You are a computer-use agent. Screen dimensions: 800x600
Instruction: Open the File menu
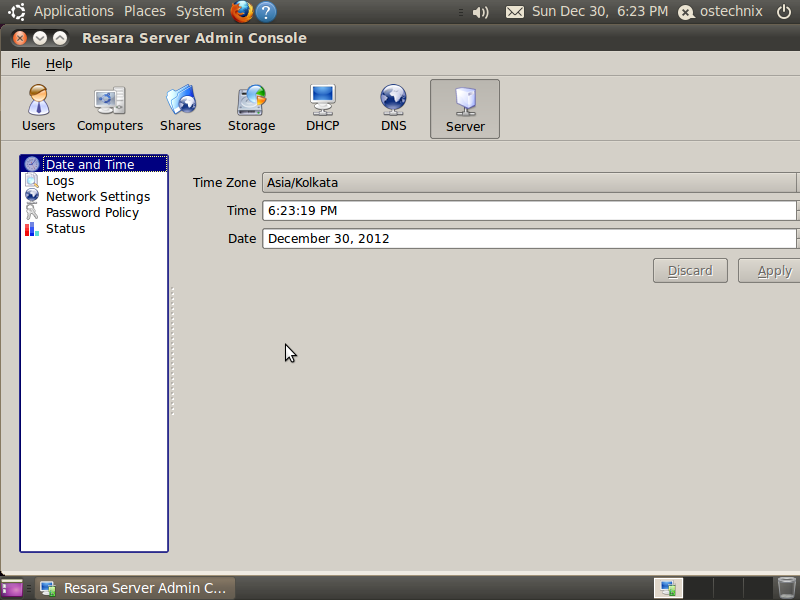pyautogui.click(x=20, y=64)
